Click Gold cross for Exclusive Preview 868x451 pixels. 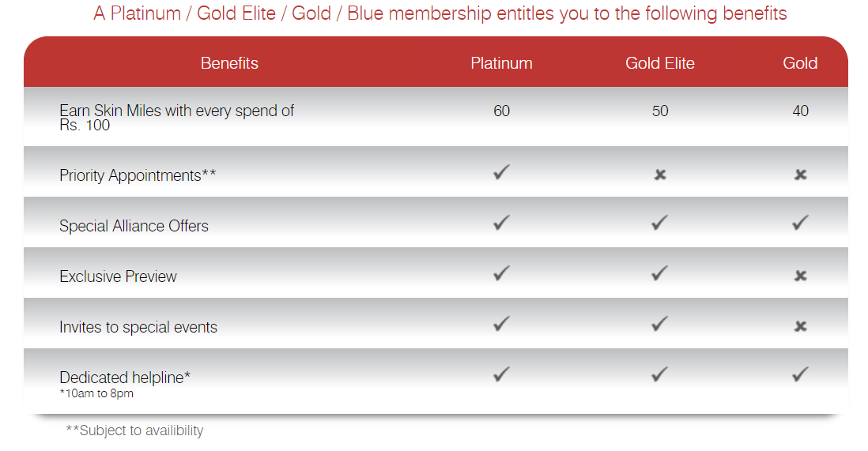click(800, 276)
